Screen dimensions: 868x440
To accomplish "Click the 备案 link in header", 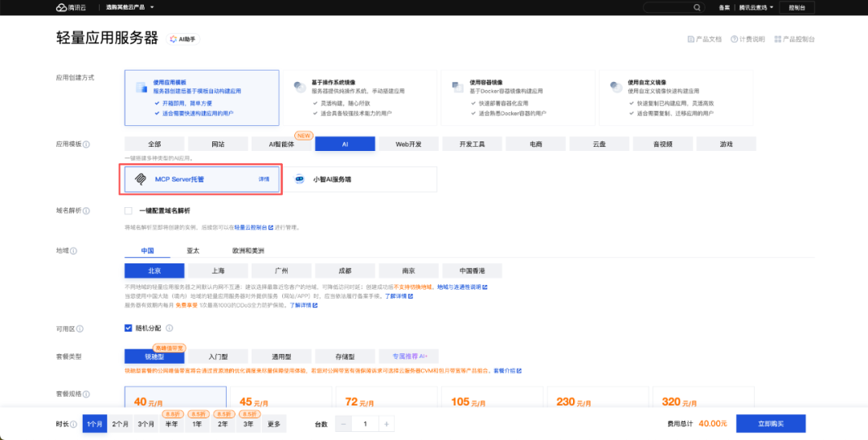I will [724, 7].
